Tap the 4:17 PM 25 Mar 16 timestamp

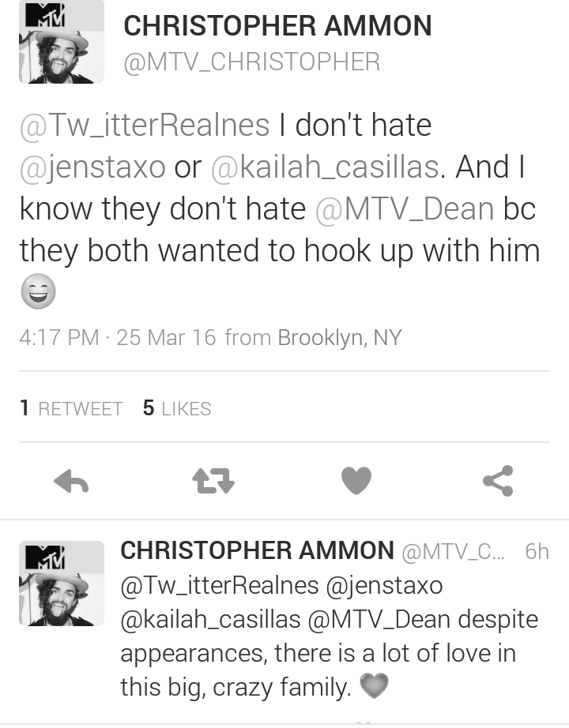click(118, 337)
